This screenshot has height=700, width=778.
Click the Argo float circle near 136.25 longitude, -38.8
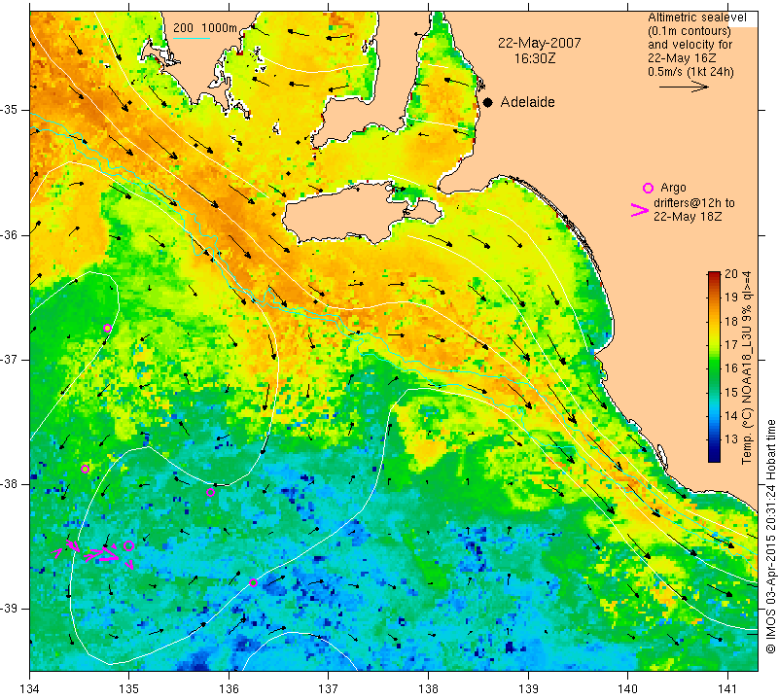coord(253,582)
